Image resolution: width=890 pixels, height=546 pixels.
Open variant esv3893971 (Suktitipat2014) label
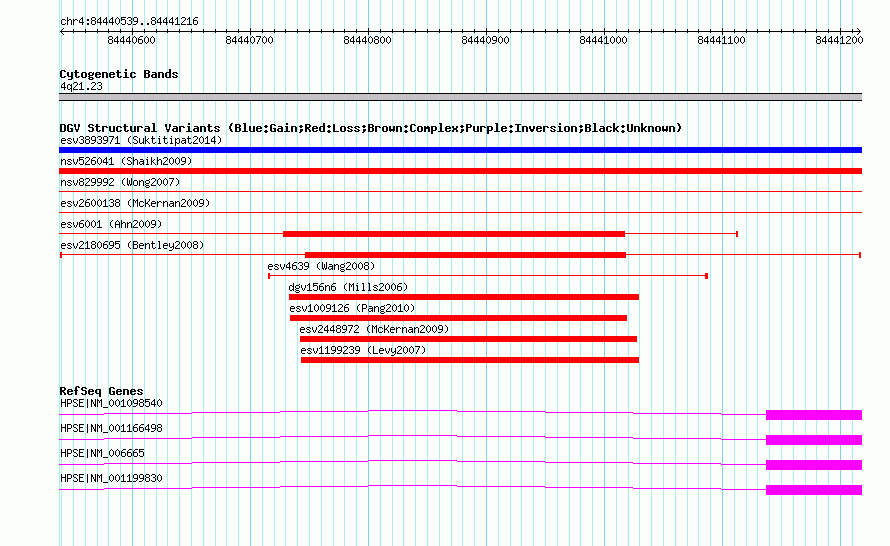click(141, 140)
